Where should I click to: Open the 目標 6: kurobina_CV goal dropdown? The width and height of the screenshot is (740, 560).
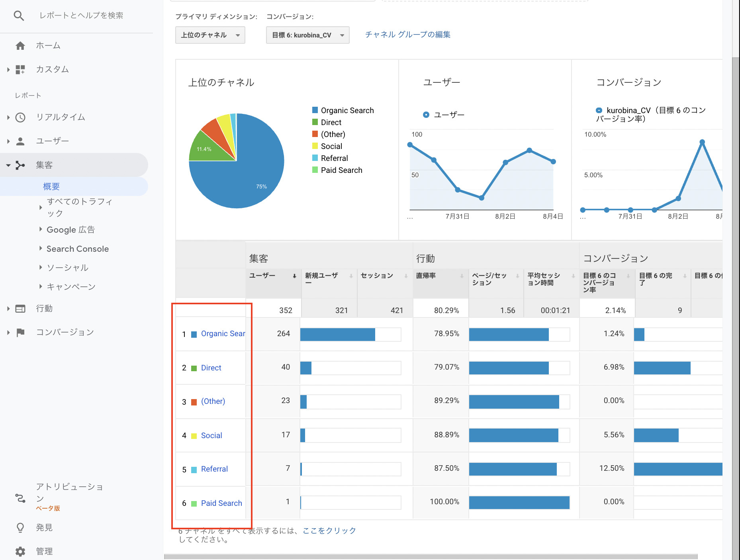307,35
